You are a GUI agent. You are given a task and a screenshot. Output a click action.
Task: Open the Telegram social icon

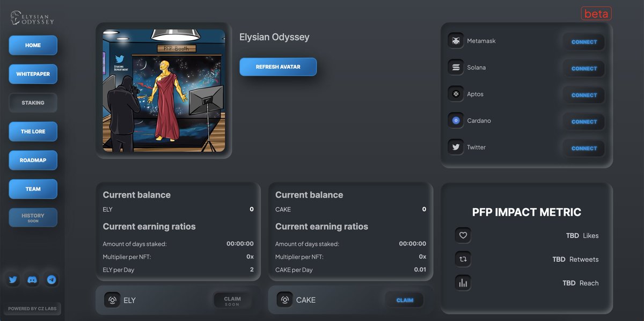tap(52, 280)
